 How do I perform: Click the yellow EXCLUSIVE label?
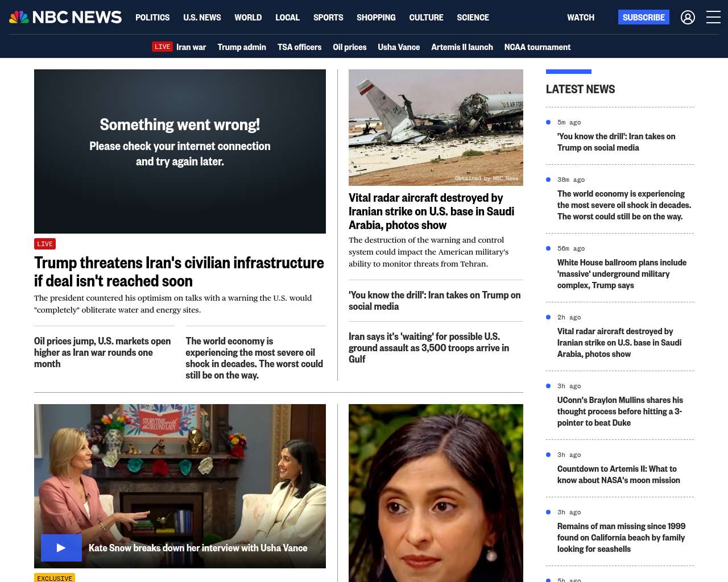coord(55,578)
